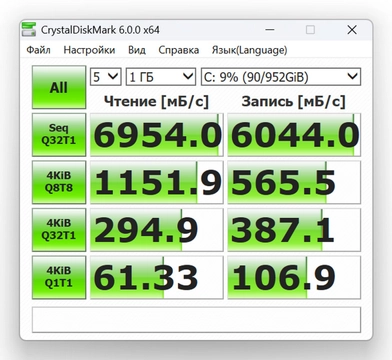Run the 4KiB Q32T1 benchmark

(x=59, y=230)
